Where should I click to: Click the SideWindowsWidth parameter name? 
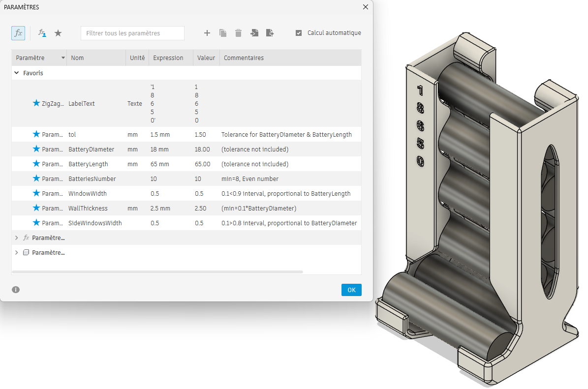coord(95,223)
